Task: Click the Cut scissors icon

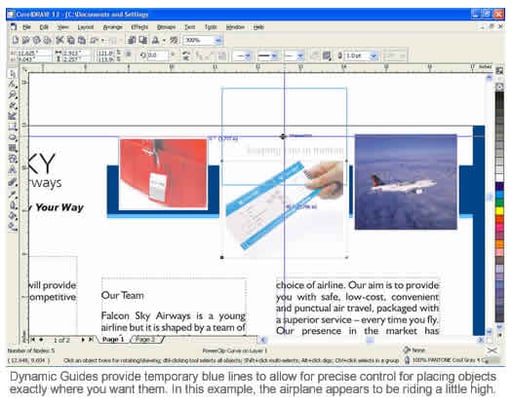Action: click(x=60, y=40)
